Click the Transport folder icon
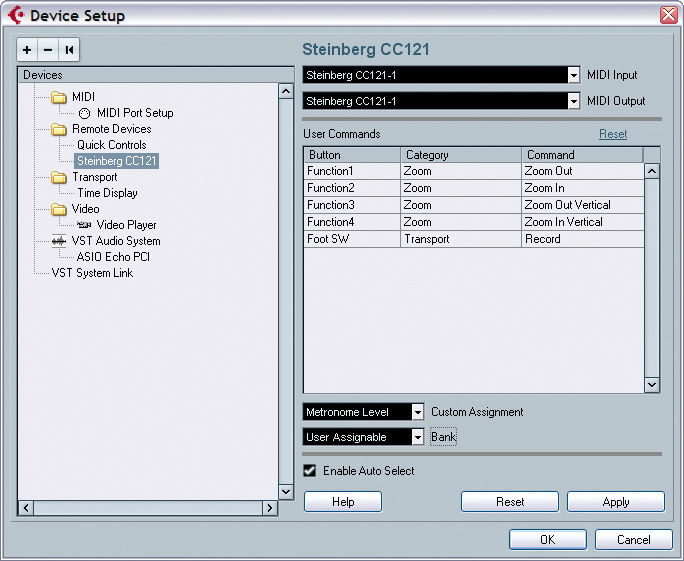684x561 pixels. pos(59,177)
